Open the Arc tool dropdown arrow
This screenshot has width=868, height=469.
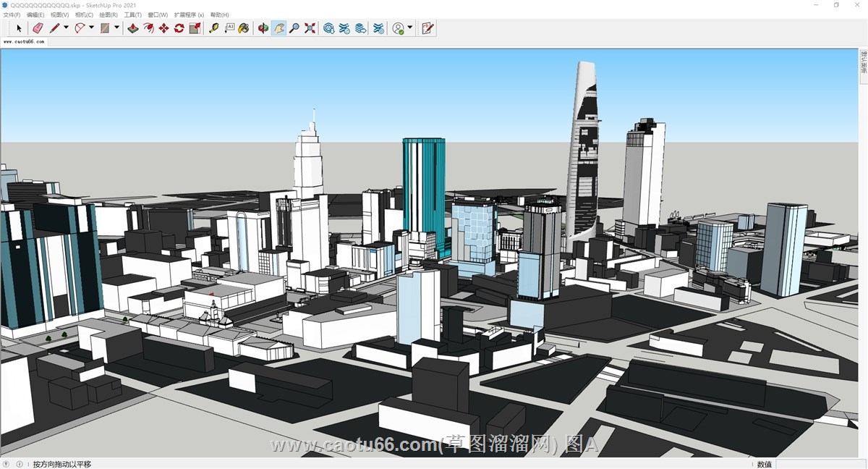tap(91, 28)
